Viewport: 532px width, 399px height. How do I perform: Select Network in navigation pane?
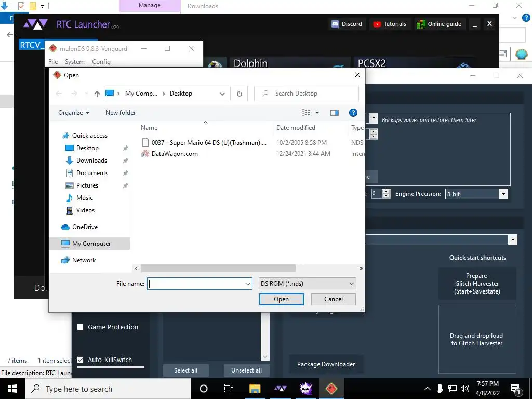pos(84,260)
